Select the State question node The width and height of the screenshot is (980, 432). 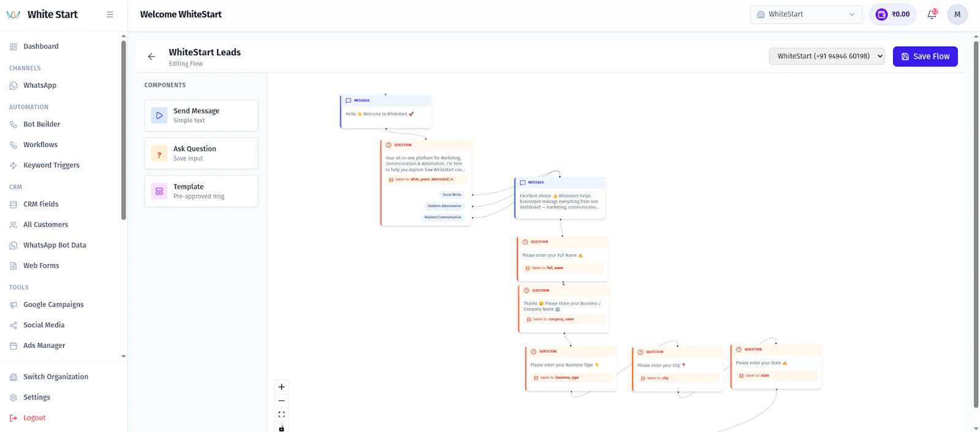click(x=776, y=366)
